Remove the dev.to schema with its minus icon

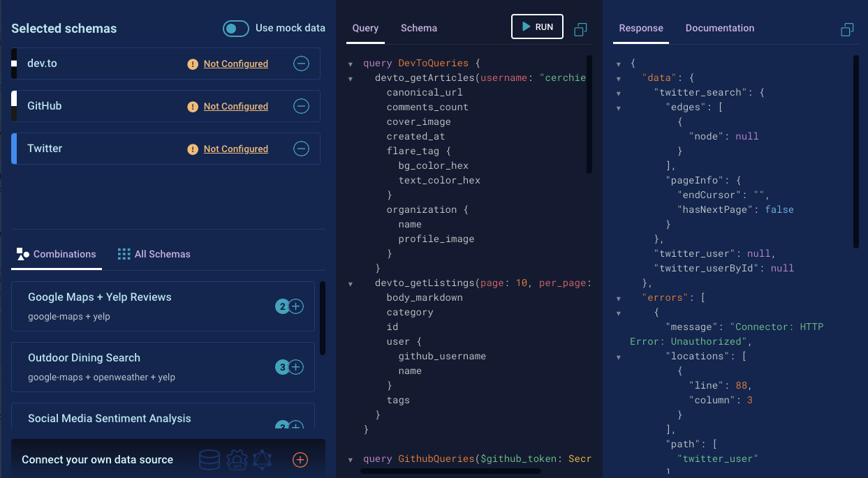(x=301, y=64)
